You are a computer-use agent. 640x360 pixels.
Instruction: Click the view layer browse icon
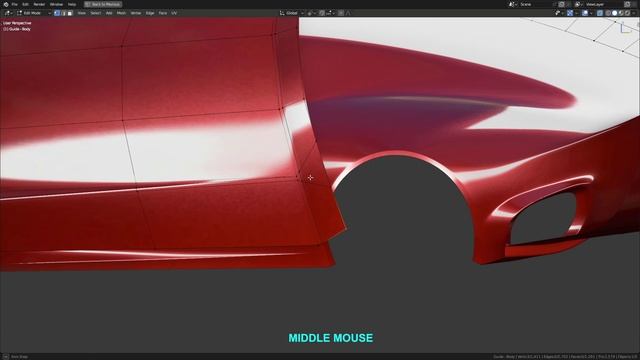578,4
